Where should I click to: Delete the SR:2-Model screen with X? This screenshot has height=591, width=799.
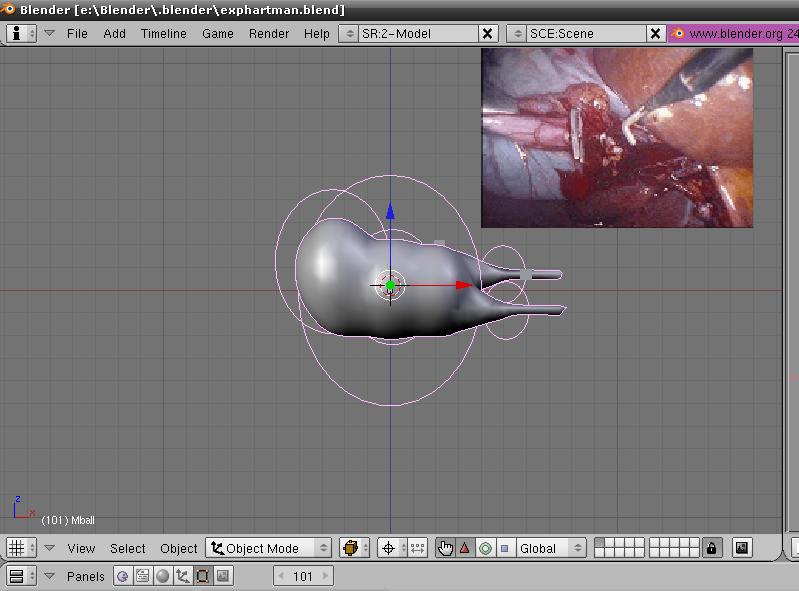(x=488, y=34)
